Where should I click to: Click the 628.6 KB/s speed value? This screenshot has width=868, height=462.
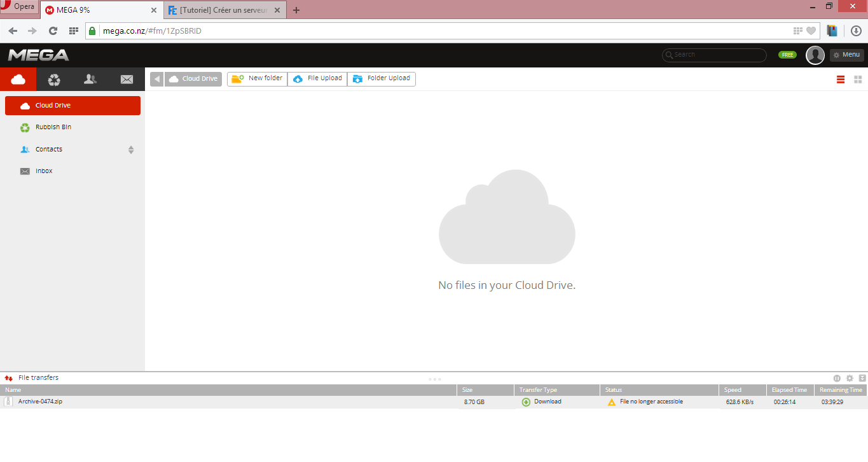click(x=740, y=402)
